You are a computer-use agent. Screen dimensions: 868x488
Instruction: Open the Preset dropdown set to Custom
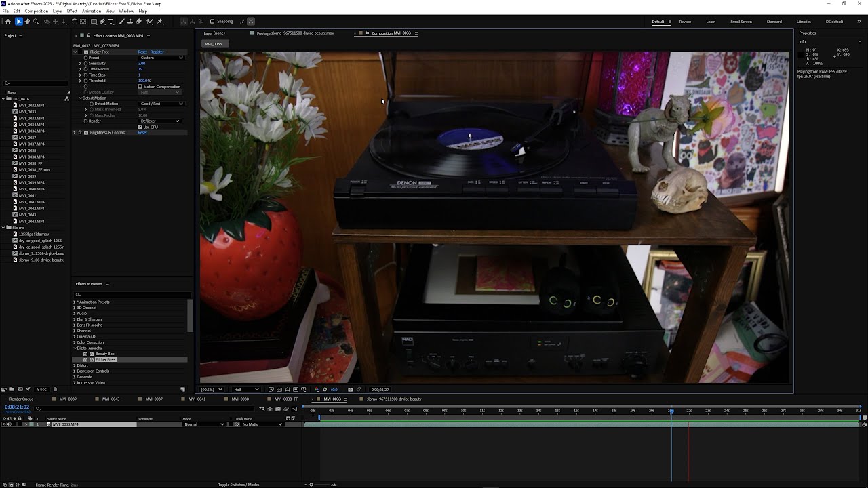pyautogui.click(x=161, y=58)
